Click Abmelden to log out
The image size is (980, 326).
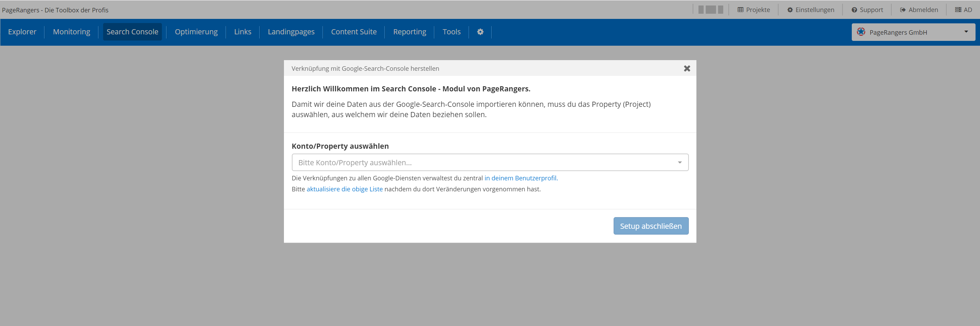click(x=919, y=10)
